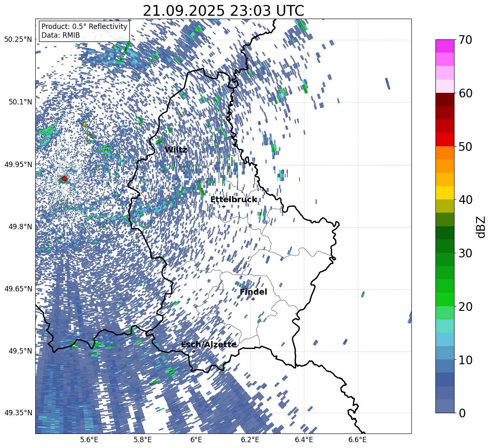
Task: Click the Esch/Alzette location cross marker
Action: [194, 351]
